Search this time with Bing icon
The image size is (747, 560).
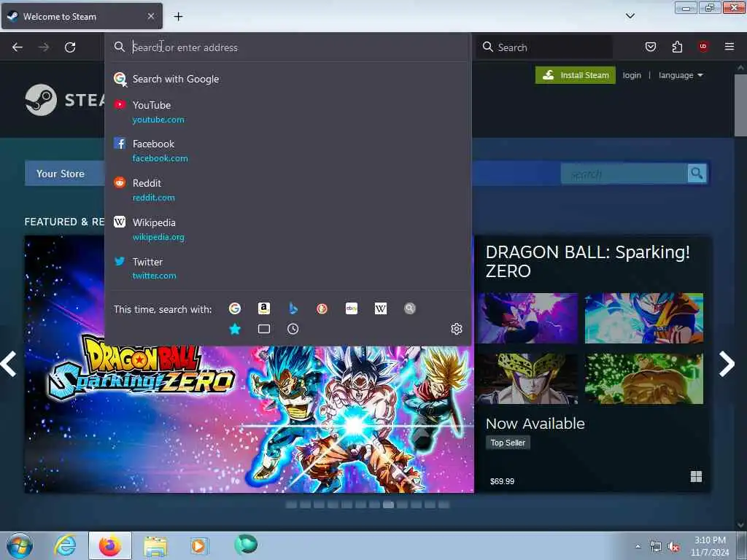pyautogui.click(x=293, y=308)
